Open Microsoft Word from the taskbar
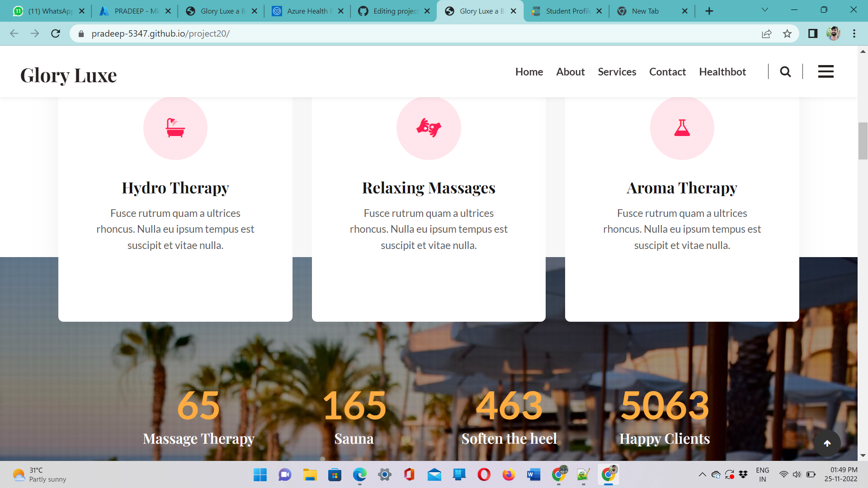 pos(533,474)
